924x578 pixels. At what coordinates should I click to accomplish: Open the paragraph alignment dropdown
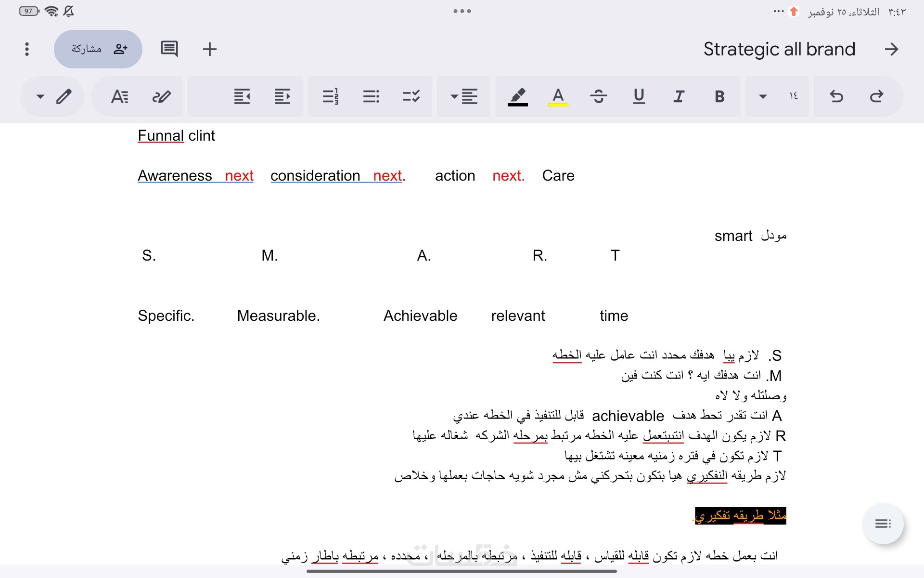pyautogui.click(x=464, y=96)
